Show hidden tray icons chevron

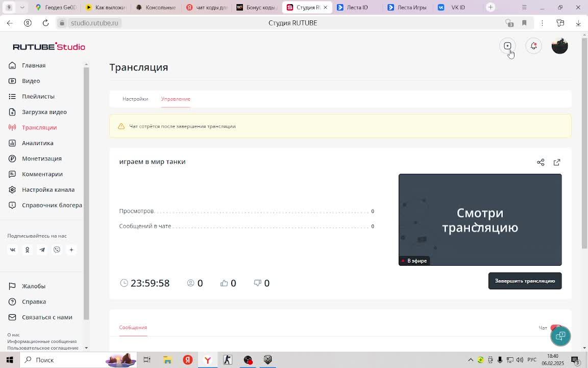(471, 360)
